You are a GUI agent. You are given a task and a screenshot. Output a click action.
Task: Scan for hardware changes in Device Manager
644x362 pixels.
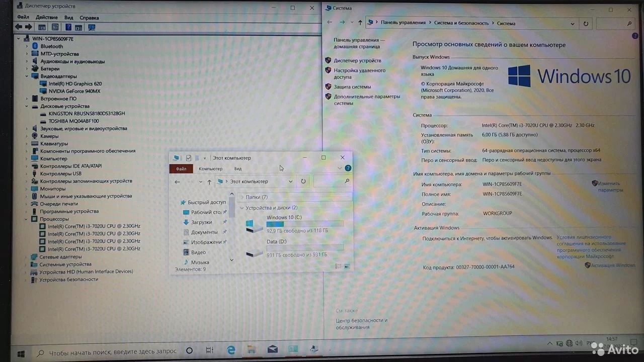92,27
